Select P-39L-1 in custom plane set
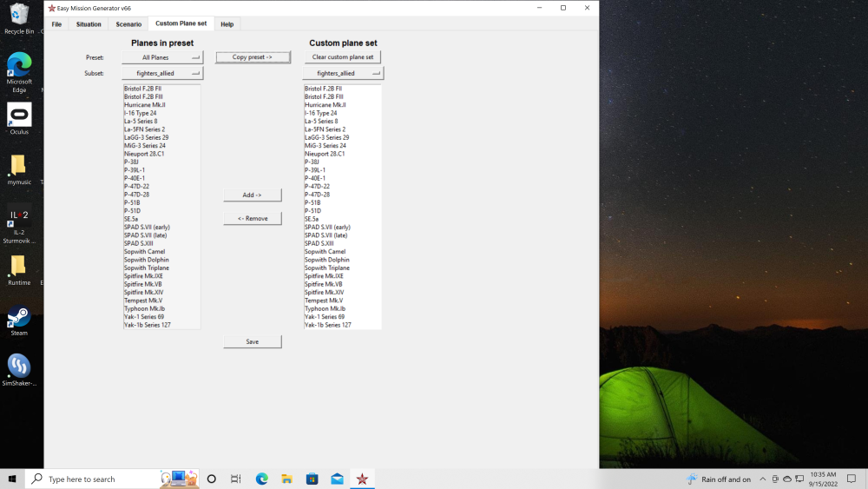The height and width of the screenshot is (489, 868). click(x=315, y=170)
